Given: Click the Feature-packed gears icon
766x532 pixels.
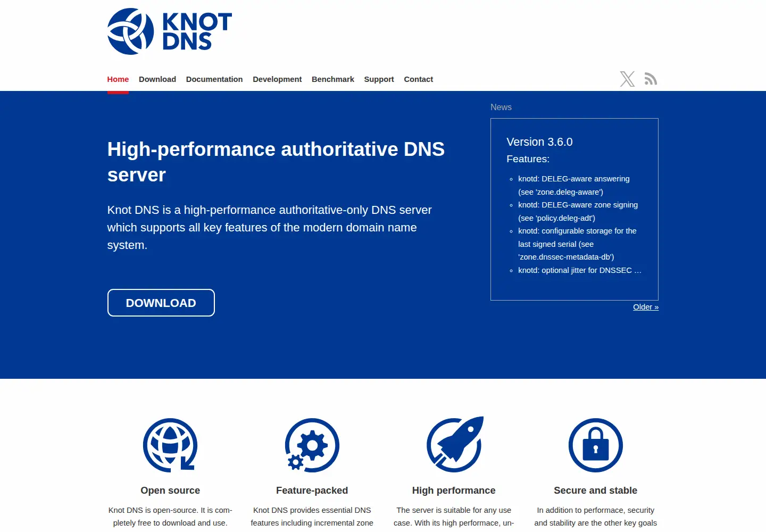Looking at the screenshot, I should click(312, 445).
